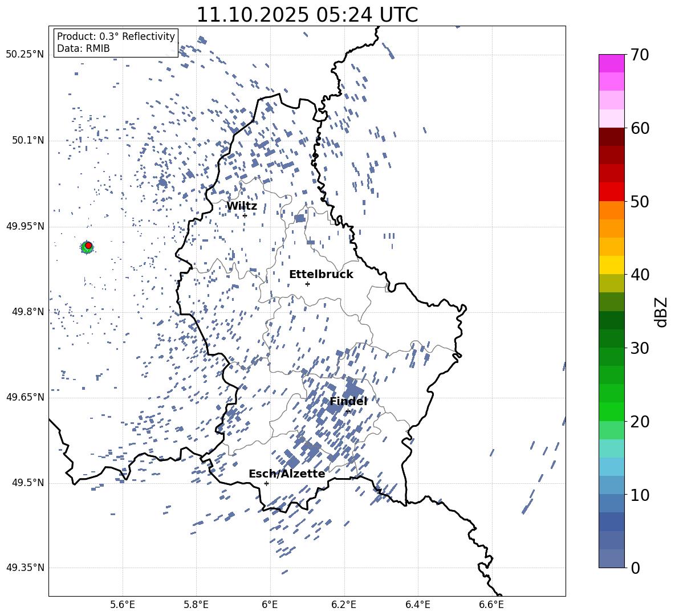Click the 11.10.2025 05:24 UTC title
Screen dimensions: 675x616
coord(307,15)
